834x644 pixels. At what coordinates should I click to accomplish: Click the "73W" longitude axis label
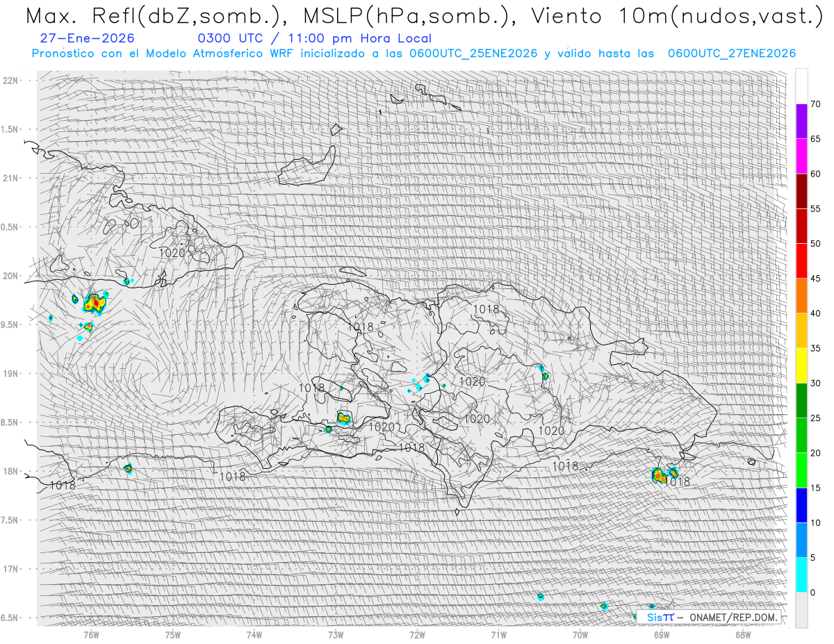coord(336,635)
